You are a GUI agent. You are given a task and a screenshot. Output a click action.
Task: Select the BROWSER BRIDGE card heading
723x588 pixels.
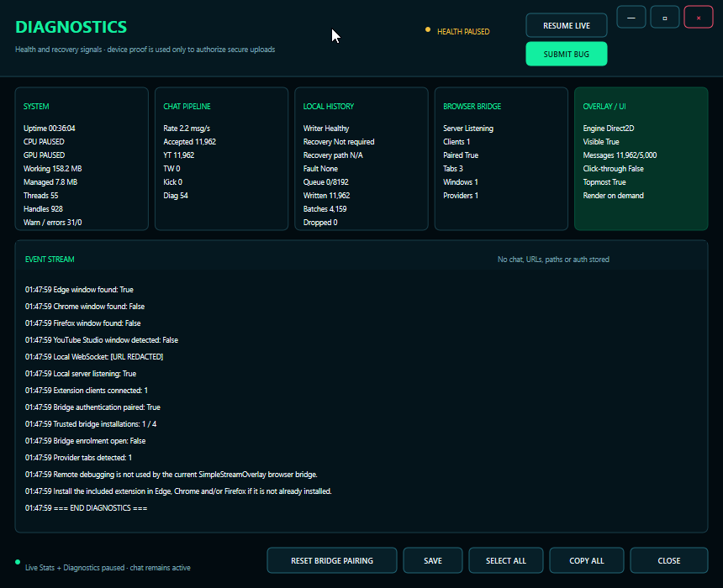click(x=472, y=107)
